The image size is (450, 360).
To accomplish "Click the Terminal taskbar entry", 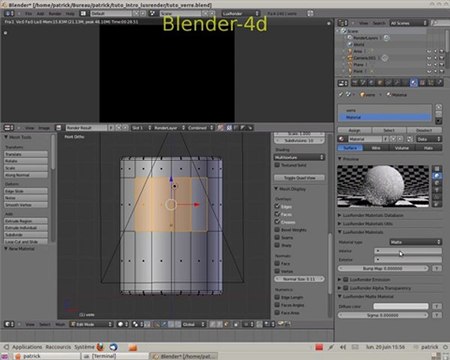I will (x=115, y=356).
